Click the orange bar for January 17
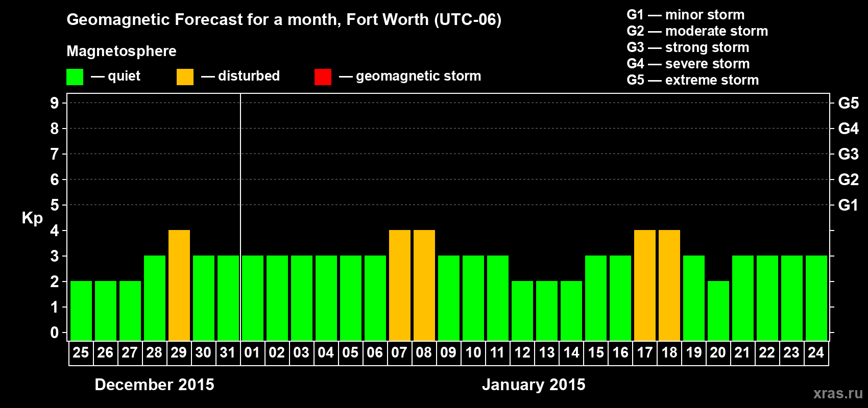This screenshot has width=868, height=408. point(645,285)
